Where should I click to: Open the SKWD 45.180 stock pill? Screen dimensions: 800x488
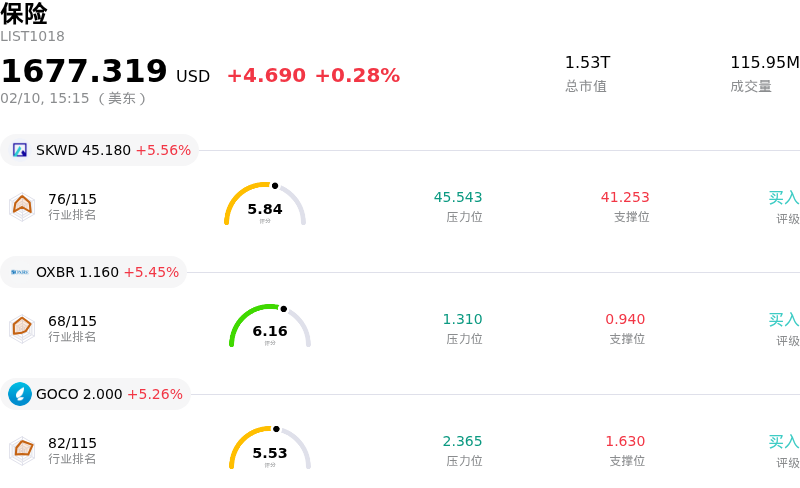tap(100, 150)
